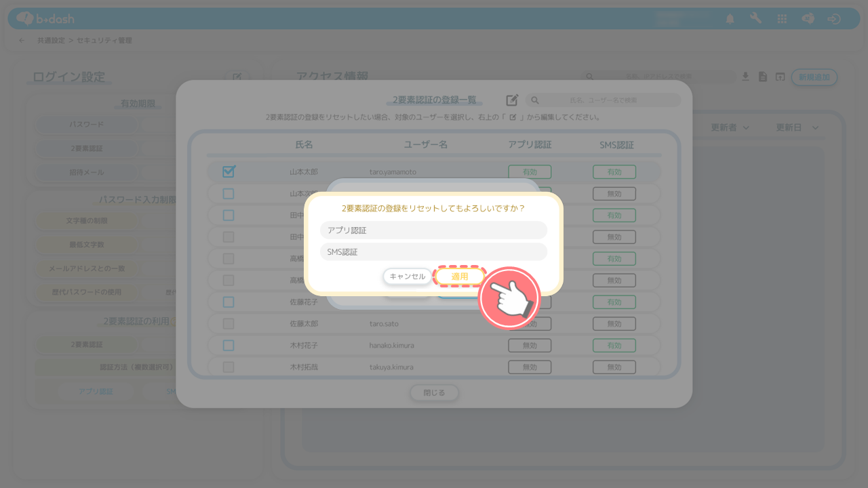Uncheck the 山本太郎 row checkbox
The image size is (868, 488).
(229, 171)
